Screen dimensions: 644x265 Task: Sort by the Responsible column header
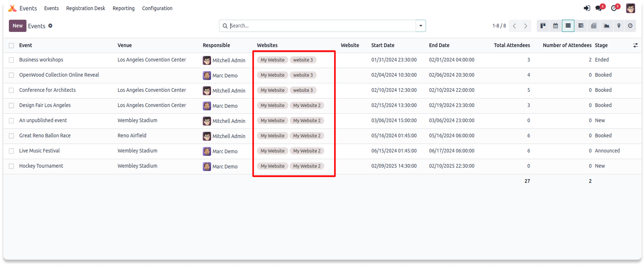[216, 45]
